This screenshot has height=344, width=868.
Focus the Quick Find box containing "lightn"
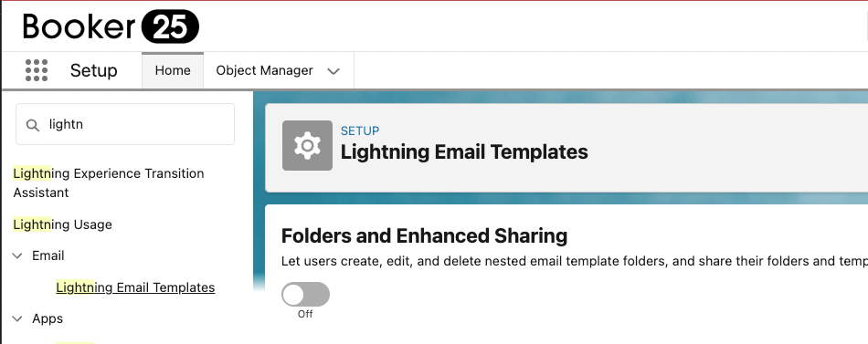tap(125, 124)
